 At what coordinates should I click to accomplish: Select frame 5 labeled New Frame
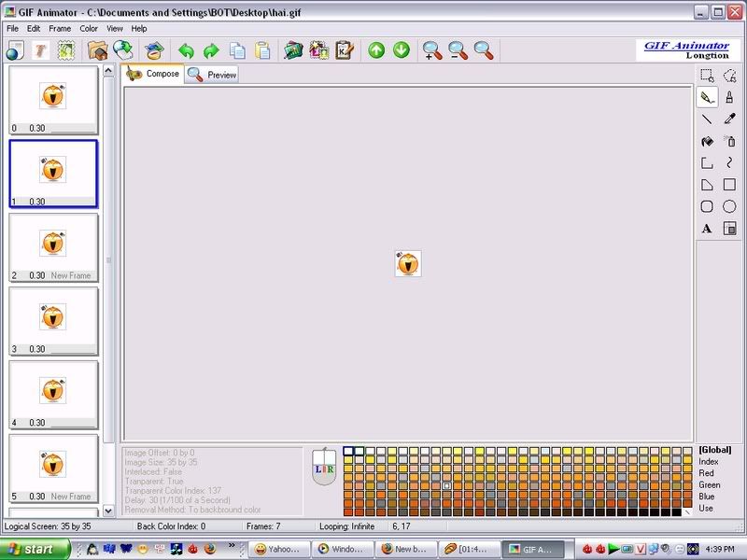pos(53,469)
